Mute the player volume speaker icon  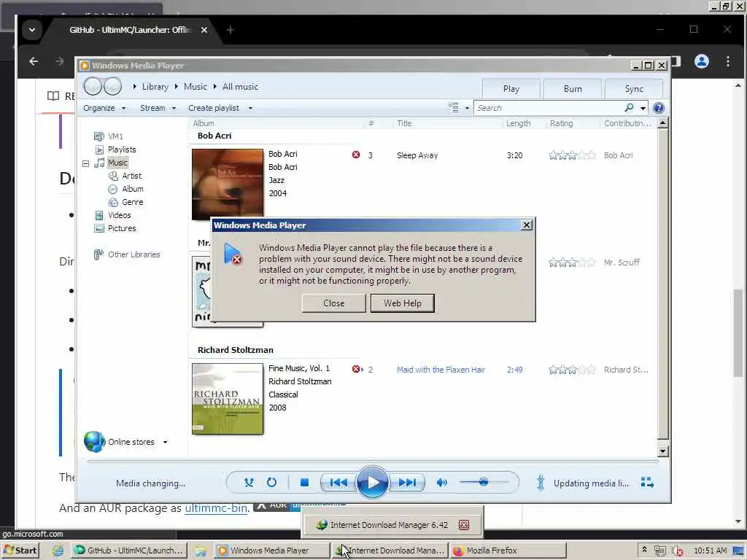click(x=441, y=483)
